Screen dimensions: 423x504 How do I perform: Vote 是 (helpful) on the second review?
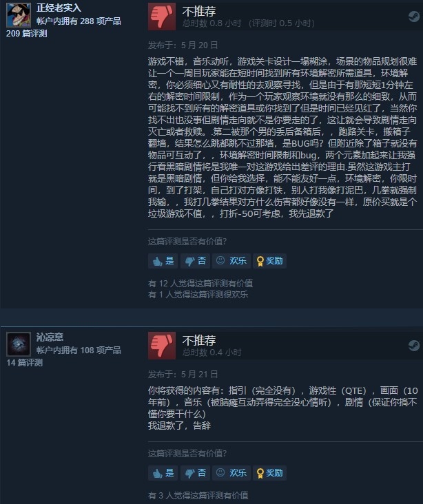click(x=163, y=473)
